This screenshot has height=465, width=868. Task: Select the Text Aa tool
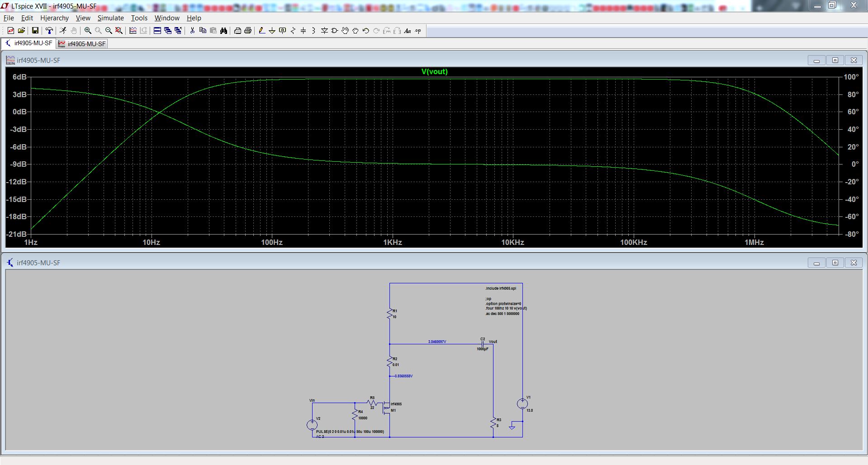coord(408,31)
